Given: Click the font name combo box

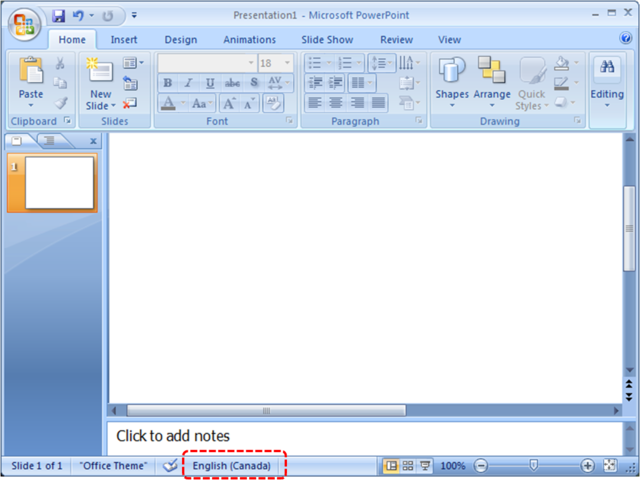Looking at the screenshot, I should pyautogui.click(x=207, y=63).
